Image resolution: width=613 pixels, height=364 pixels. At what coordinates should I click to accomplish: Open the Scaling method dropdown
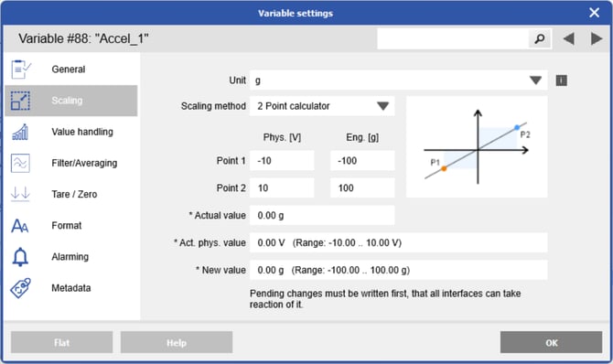322,106
